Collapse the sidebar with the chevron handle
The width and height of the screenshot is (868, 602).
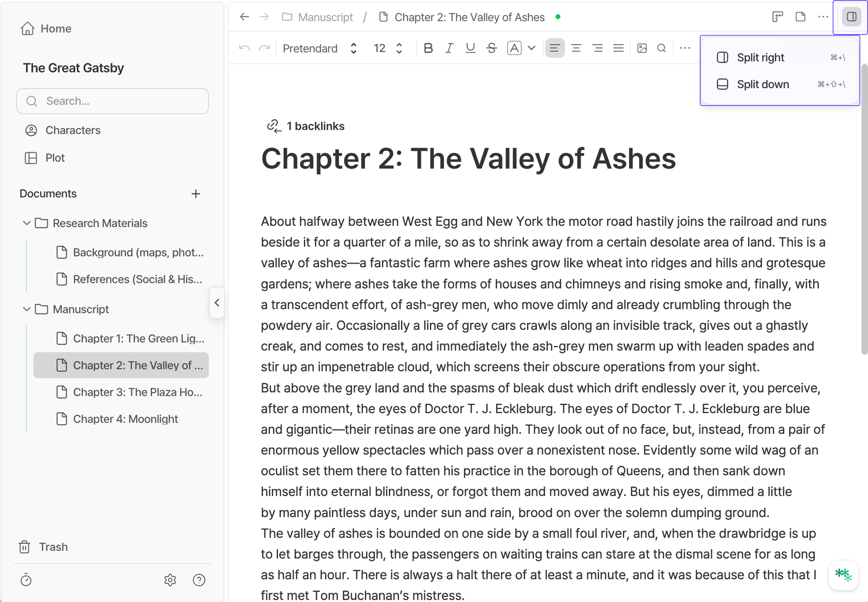click(217, 303)
